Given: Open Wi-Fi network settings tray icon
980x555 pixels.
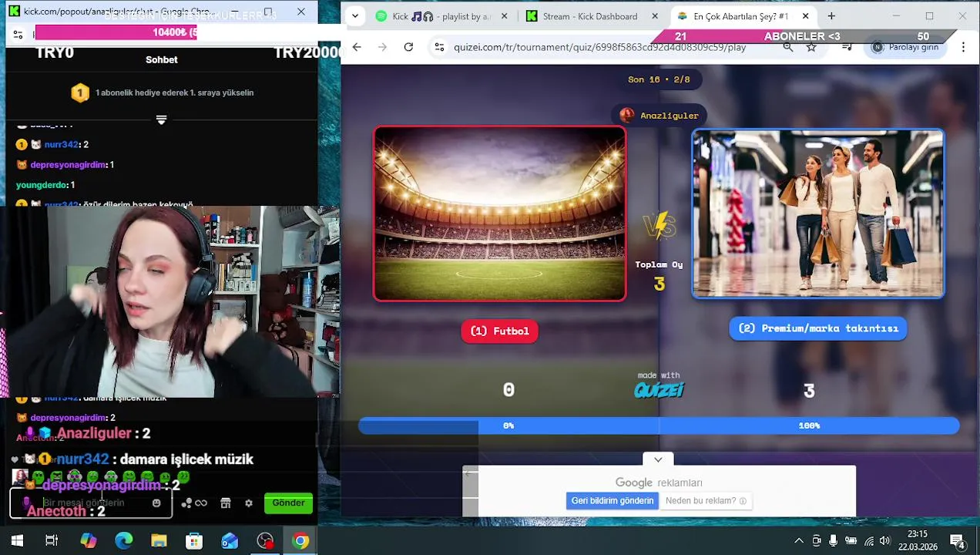Looking at the screenshot, I should click(x=869, y=541).
